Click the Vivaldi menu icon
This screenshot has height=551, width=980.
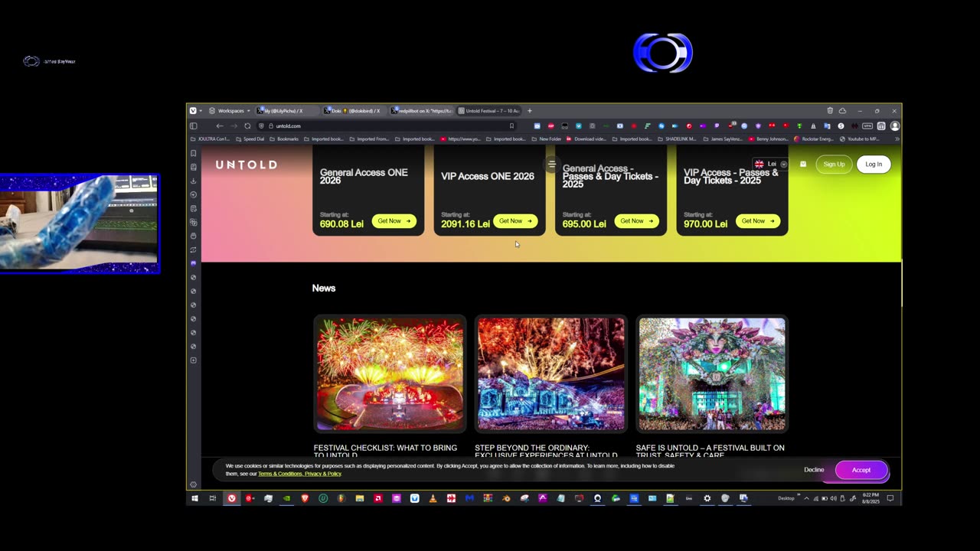(x=193, y=111)
